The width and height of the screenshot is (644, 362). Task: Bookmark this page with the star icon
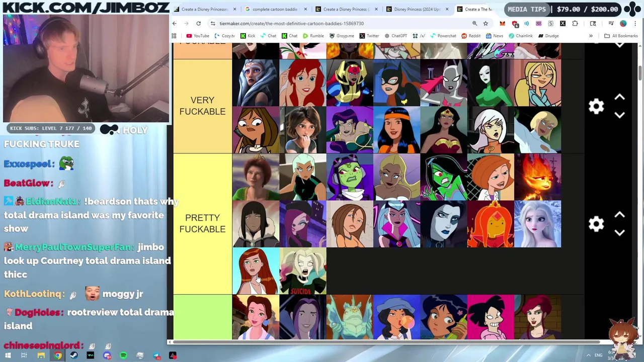(486, 24)
